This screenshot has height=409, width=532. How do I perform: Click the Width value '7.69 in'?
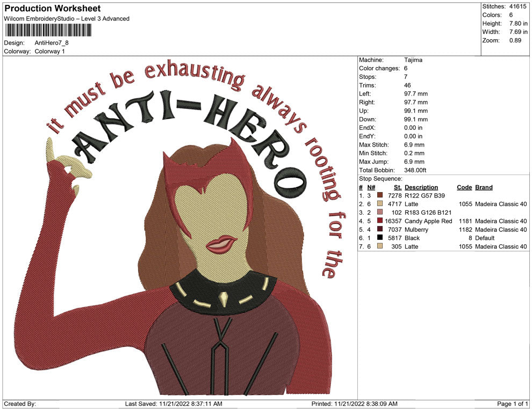pyautogui.click(x=518, y=32)
